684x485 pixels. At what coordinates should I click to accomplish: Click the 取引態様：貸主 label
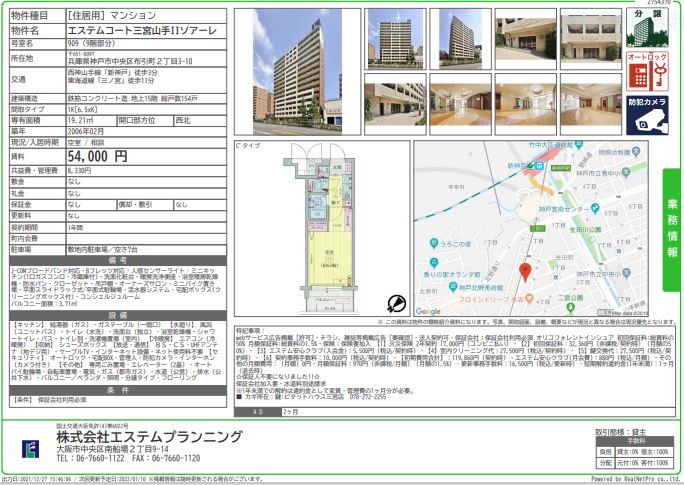(x=621, y=432)
